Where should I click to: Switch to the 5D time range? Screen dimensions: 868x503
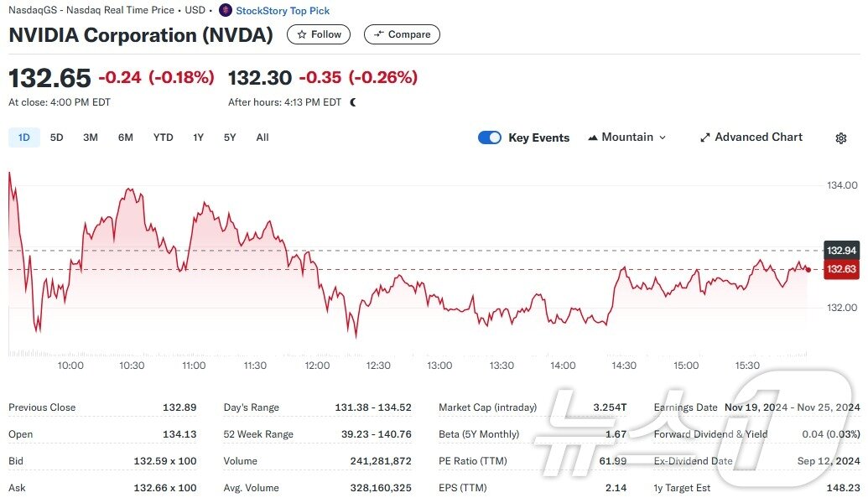click(56, 137)
